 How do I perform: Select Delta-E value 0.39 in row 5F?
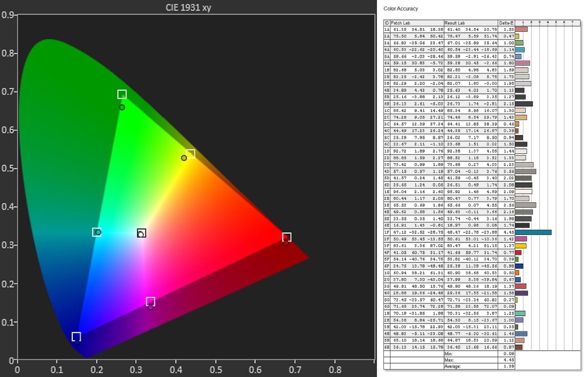[x=509, y=259]
